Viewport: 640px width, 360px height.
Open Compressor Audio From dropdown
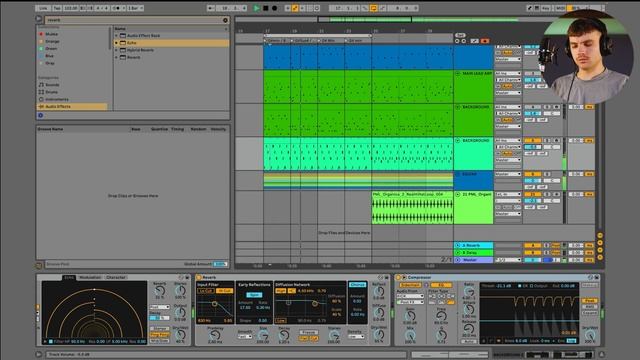pyautogui.click(x=410, y=296)
